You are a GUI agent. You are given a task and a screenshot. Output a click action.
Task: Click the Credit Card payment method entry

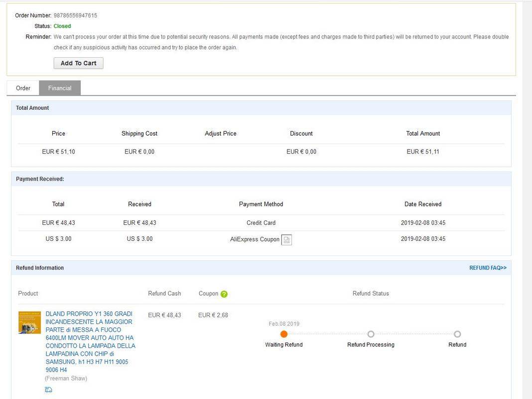261,223
